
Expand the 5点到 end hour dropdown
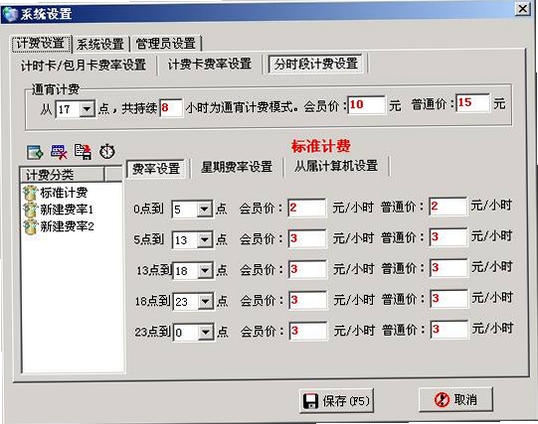205,240
